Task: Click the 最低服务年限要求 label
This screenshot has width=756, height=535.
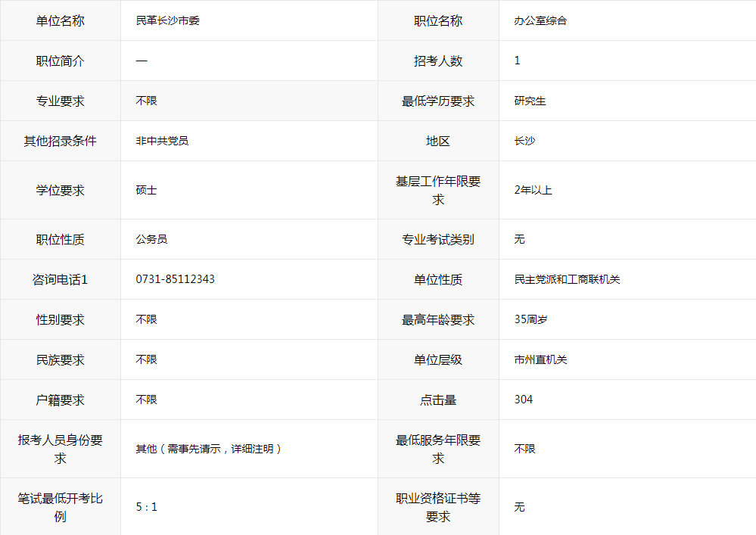Action: (x=438, y=449)
